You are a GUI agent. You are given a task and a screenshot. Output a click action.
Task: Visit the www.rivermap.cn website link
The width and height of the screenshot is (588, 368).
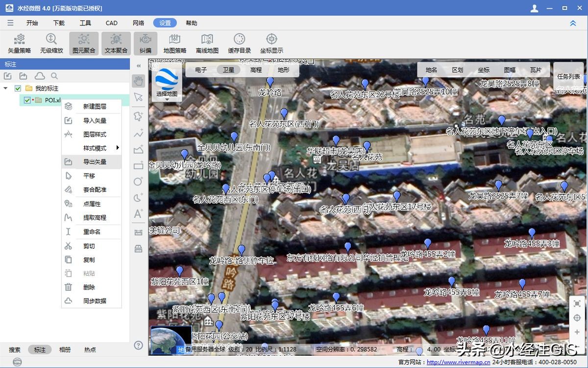458,363
